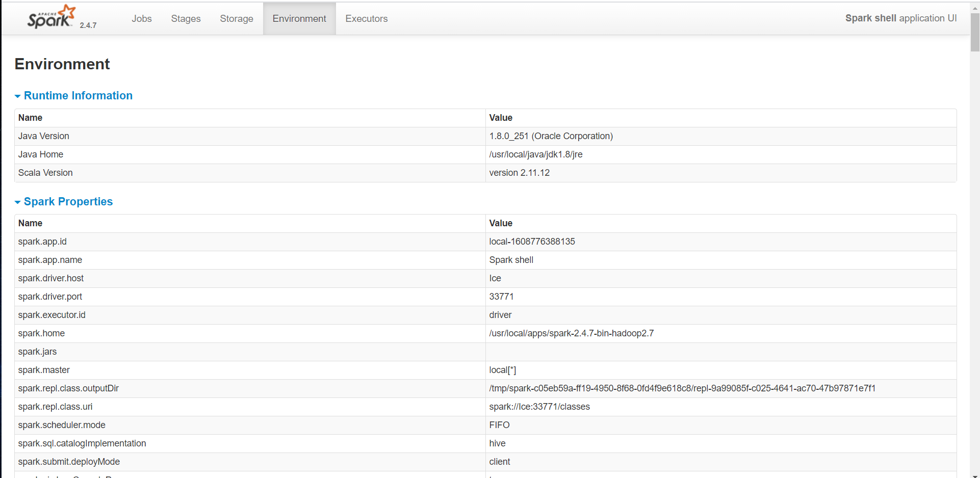Click the Spark shell application UI title
The width and height of the screenshot is (980, 478).
point(900,18)
